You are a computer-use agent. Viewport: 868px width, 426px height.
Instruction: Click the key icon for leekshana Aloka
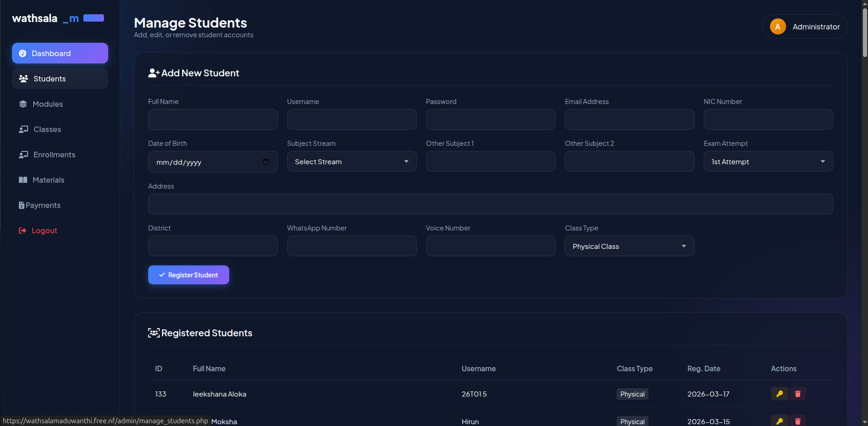779,394
